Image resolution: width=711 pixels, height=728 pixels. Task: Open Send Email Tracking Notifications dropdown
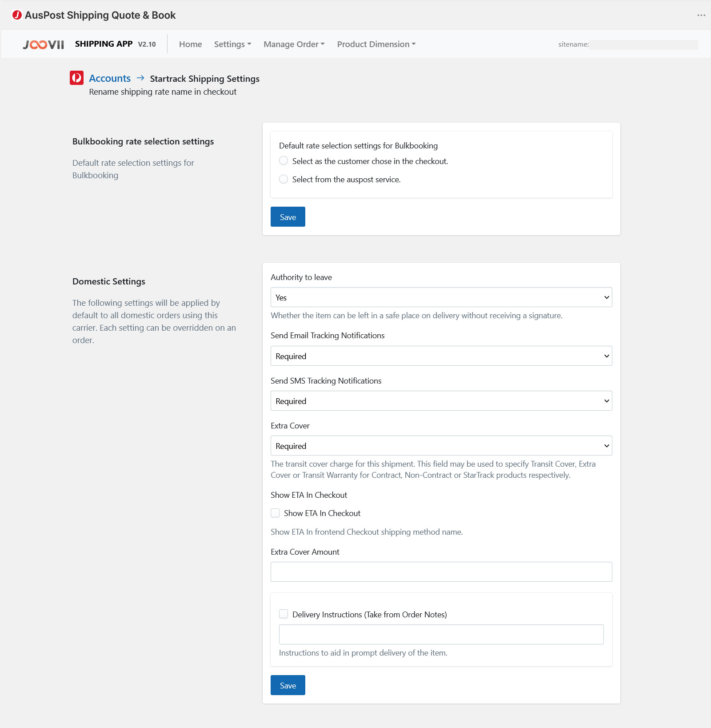pyautogui.click(x=441, y=356)
